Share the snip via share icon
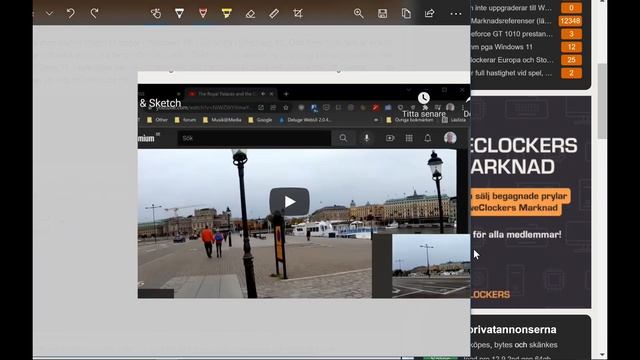 (x=429, y=13)
